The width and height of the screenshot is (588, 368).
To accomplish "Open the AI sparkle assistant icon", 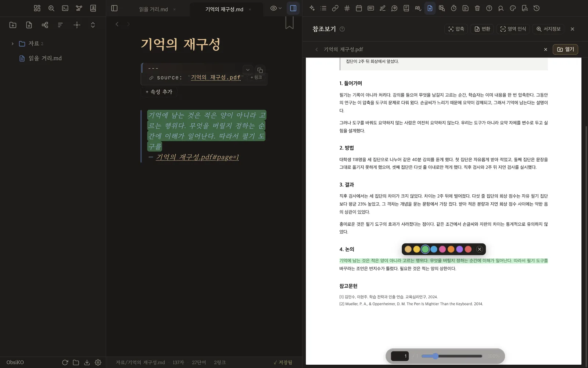I will click(312, 8).
